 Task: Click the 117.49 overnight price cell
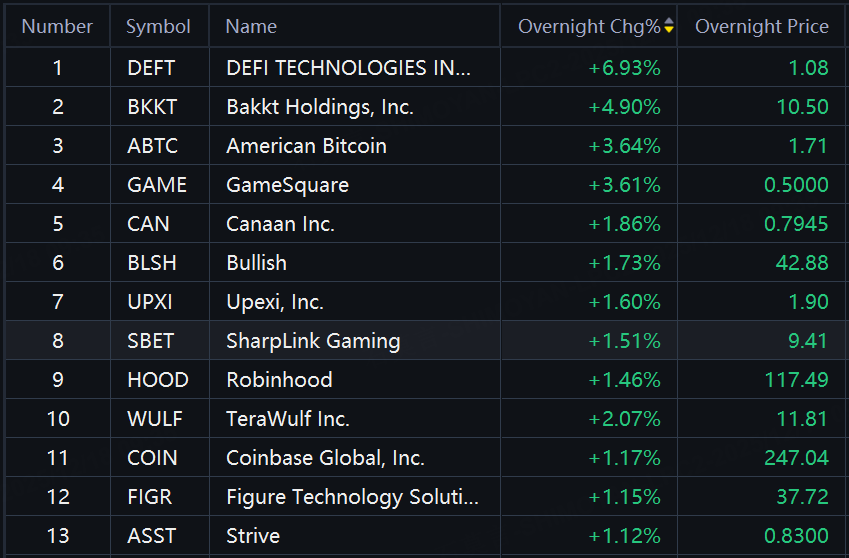[762, 379]
